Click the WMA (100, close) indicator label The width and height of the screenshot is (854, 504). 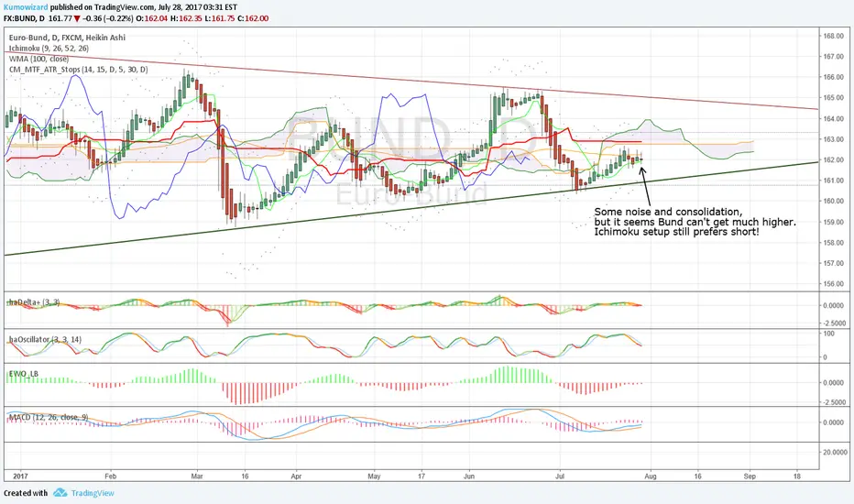(x=38, y=59)
